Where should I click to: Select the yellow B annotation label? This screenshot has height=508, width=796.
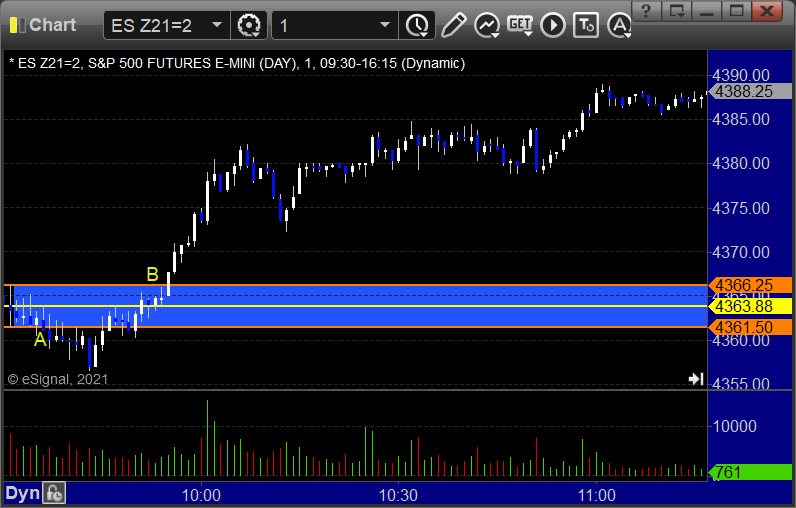tap(152, 274)
